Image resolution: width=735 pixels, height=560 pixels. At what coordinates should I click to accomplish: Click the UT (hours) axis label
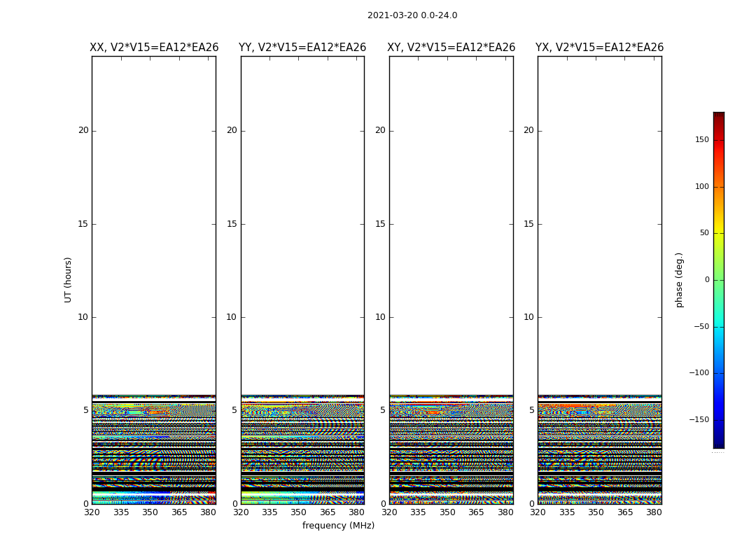click(x=69, y=279)
